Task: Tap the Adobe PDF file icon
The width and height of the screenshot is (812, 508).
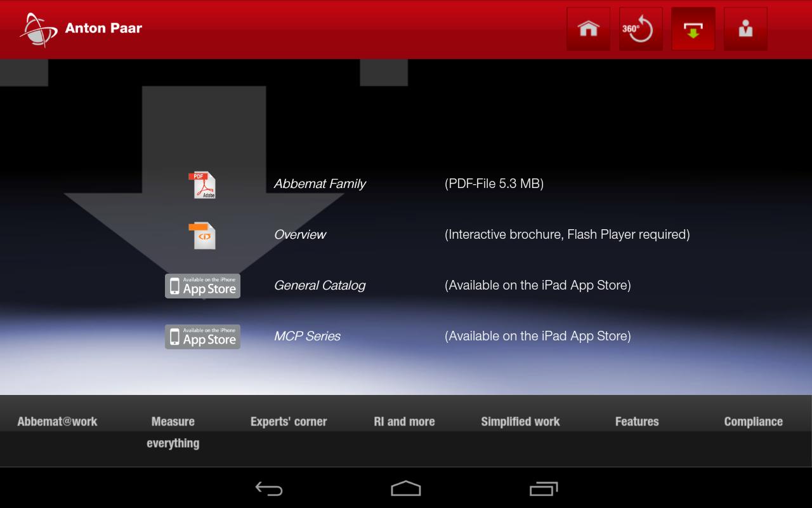Action: 202,185
